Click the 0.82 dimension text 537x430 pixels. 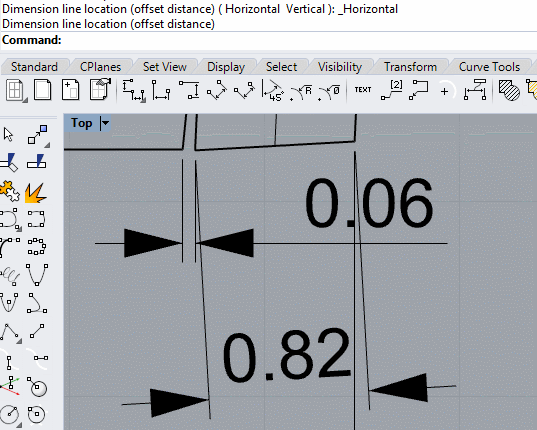pos(287,356)
